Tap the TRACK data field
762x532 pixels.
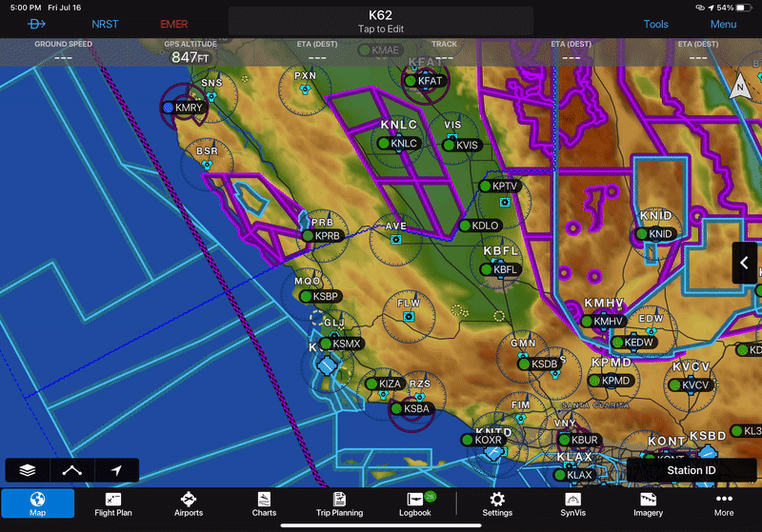point(444,51)
